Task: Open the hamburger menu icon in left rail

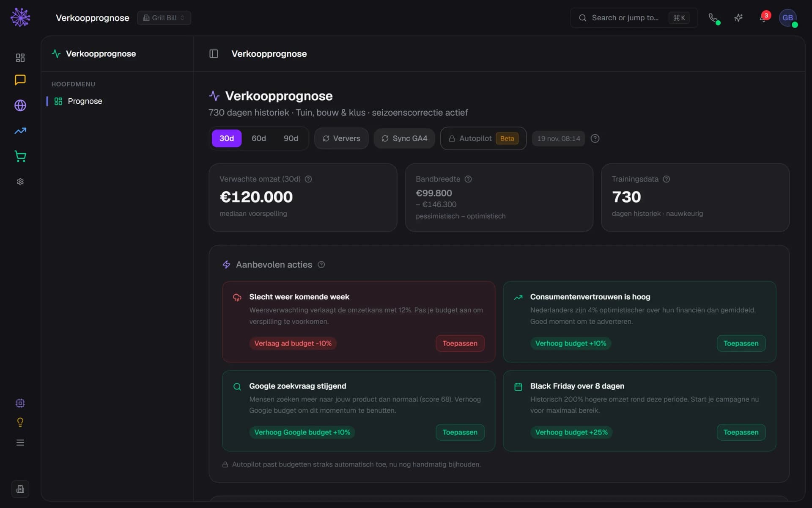Action: click(x=20, y=443)
